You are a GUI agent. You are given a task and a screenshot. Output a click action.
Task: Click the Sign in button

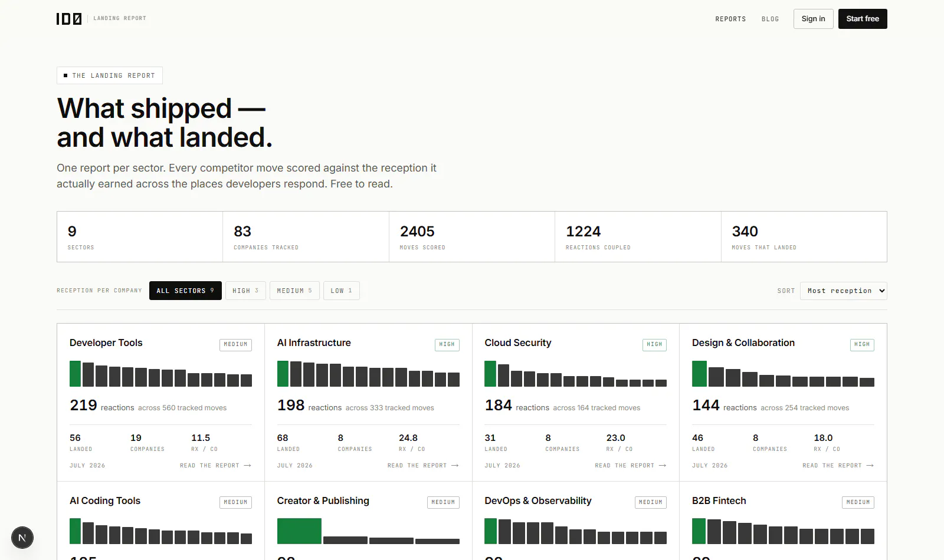[x=813, y=19]
